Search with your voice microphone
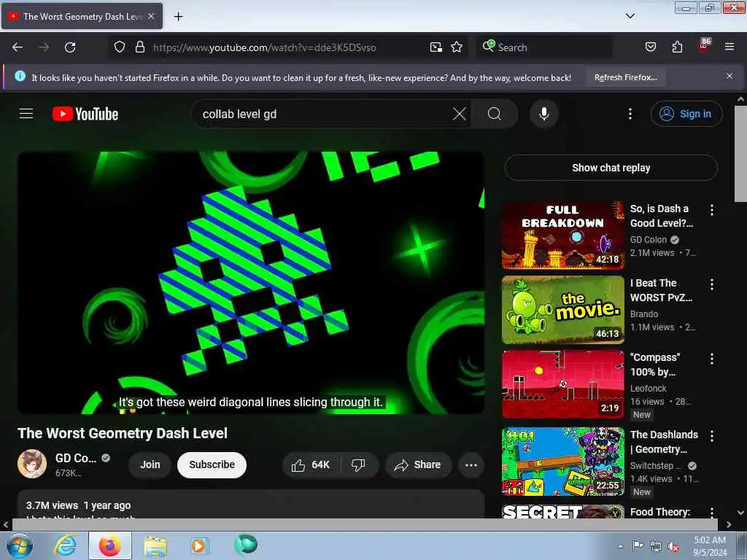The height and width of the screenshot is (560, 747). [x=543, y=114]
